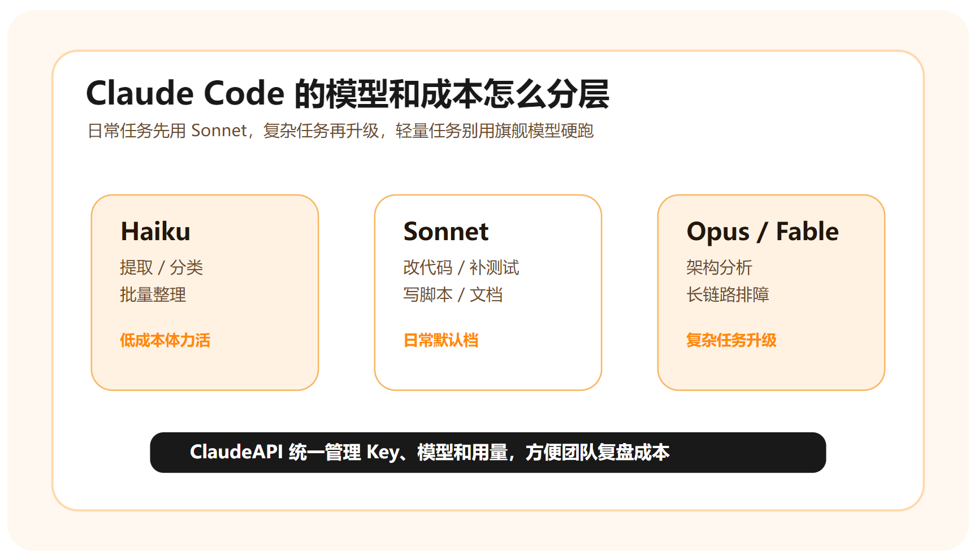Click the orange label 低成本体力活
The height and width of the screenshot is (560, 974).
165,340
